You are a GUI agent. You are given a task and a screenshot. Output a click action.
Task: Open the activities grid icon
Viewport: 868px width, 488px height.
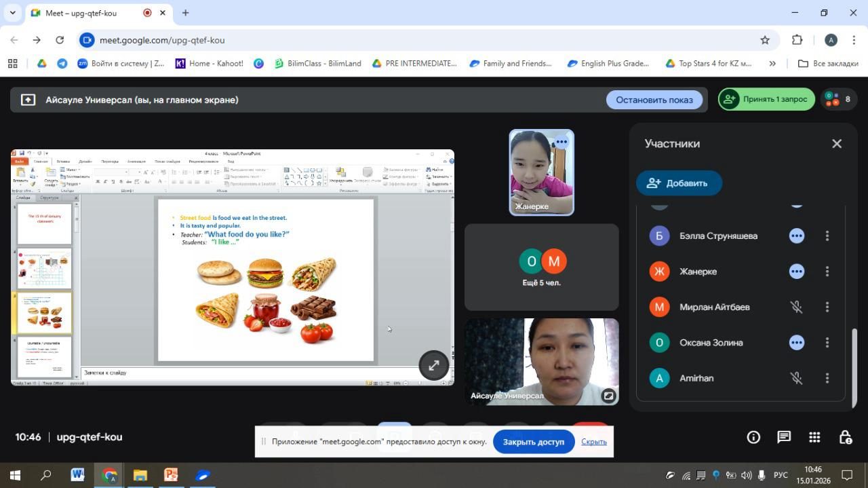point(814,437)
